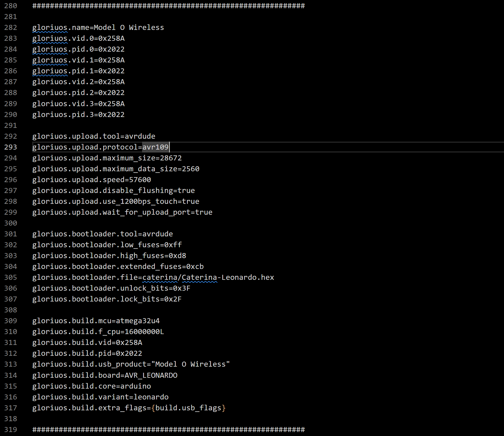Click line number 293 in the gutter
Image resolution: width=504 pixels, height=436 pixels.
pyautogui.click(x=11, y=147)
